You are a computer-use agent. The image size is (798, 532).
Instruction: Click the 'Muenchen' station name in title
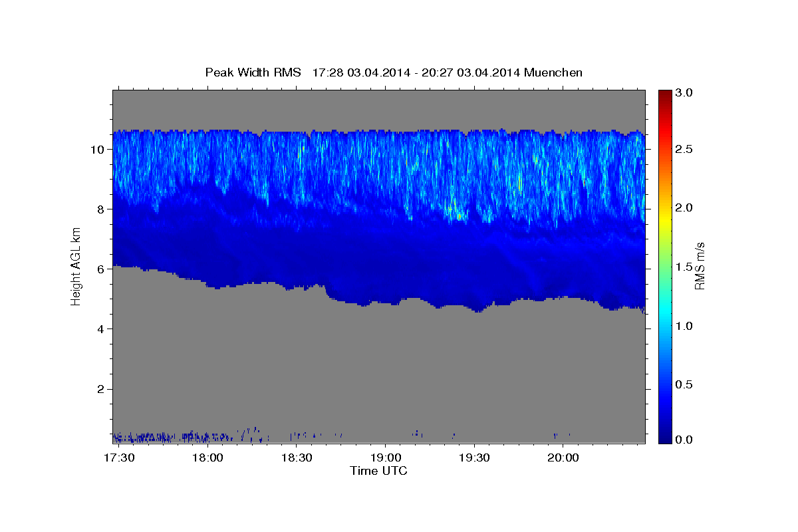coord(553,72)
